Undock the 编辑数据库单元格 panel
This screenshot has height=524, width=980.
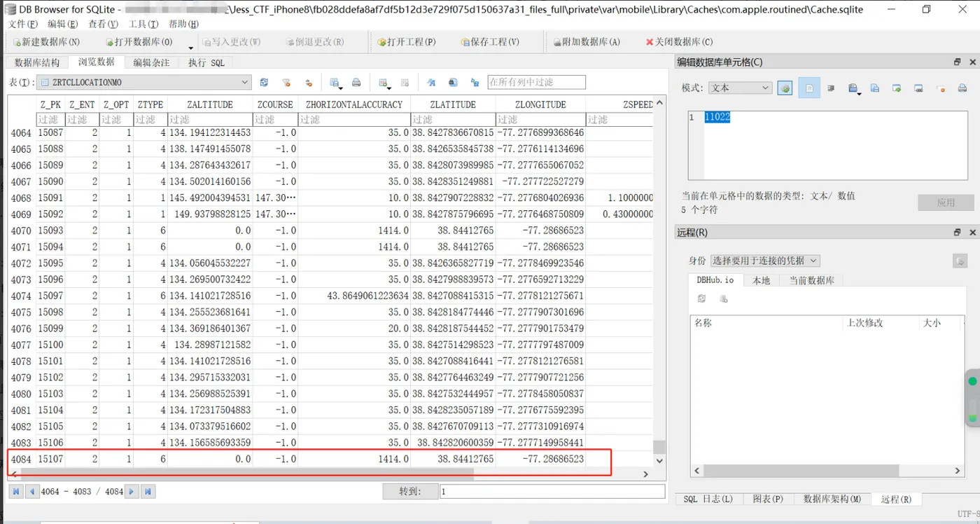(957, 62)
